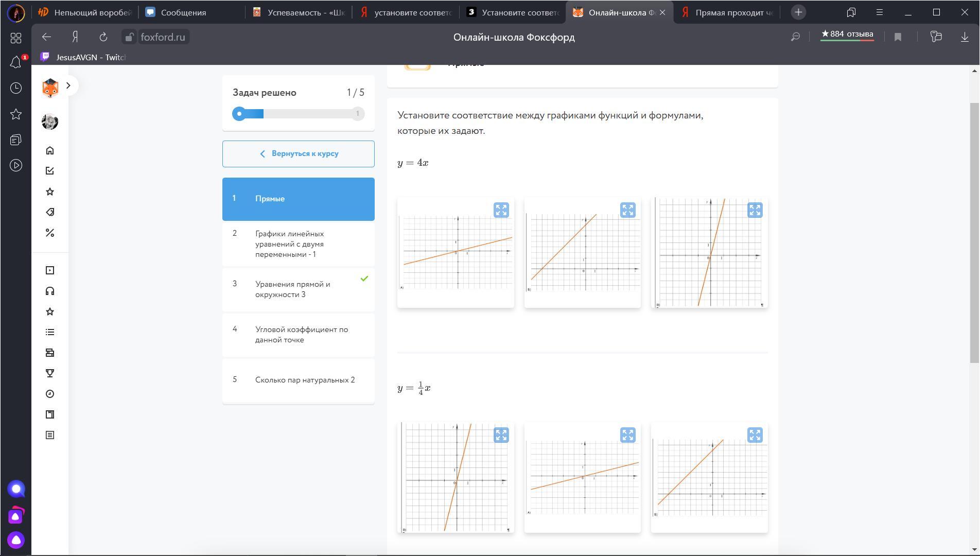Image resolution: width=980 pixels, height=556 pixels.
Task: Open the tableau grid icon
Action: pos(16,38)
